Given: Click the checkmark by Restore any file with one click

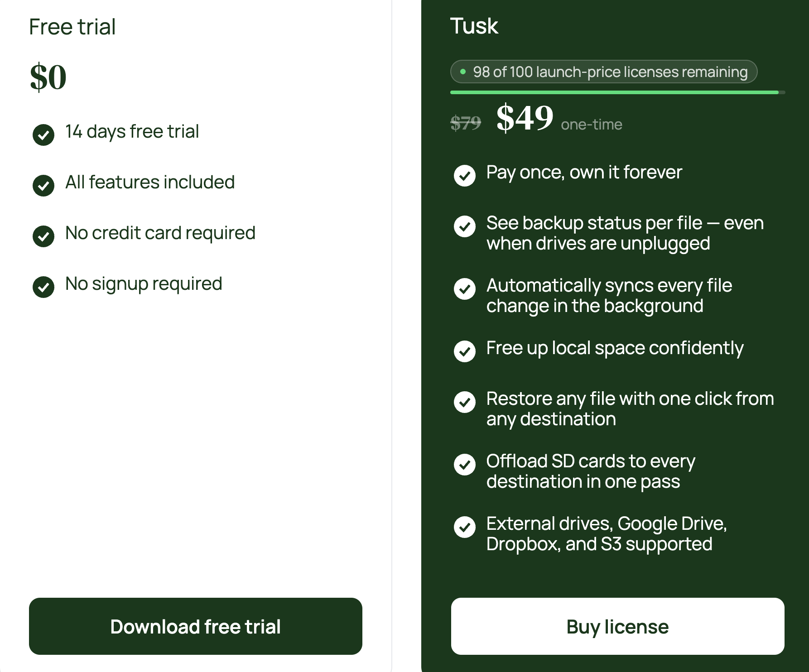Looking at the screenshot, I should [465, 402].
